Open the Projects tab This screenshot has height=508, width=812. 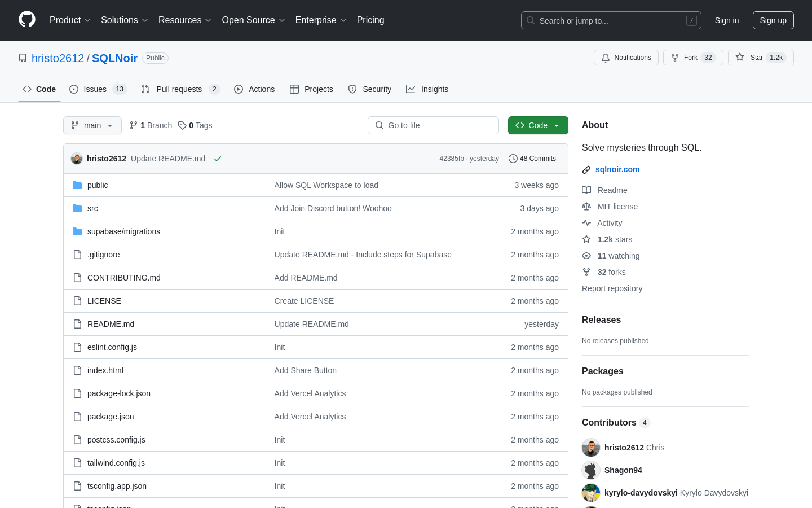click(x=311, y=89)
